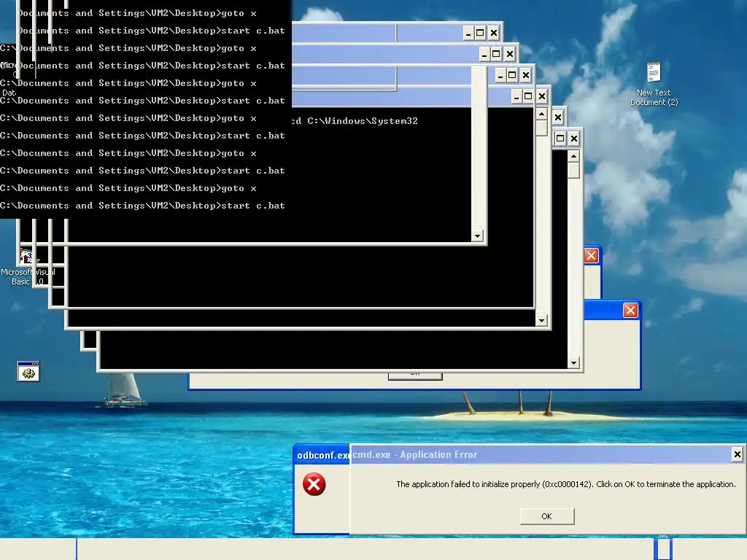The image size is (747, 560).
Task: Close the lowest console window in the cascade
Action: click(574, 139)
